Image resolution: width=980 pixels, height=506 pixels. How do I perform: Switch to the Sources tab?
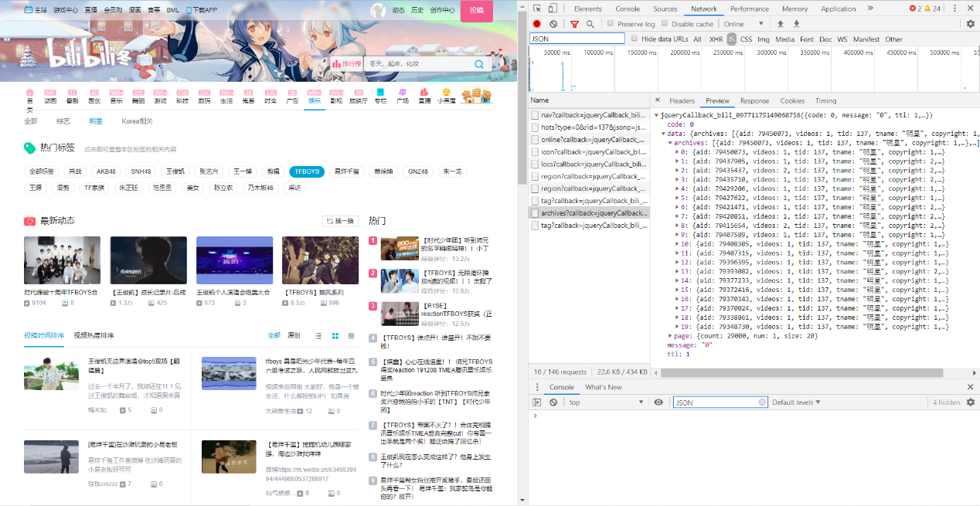click(665, 8)
